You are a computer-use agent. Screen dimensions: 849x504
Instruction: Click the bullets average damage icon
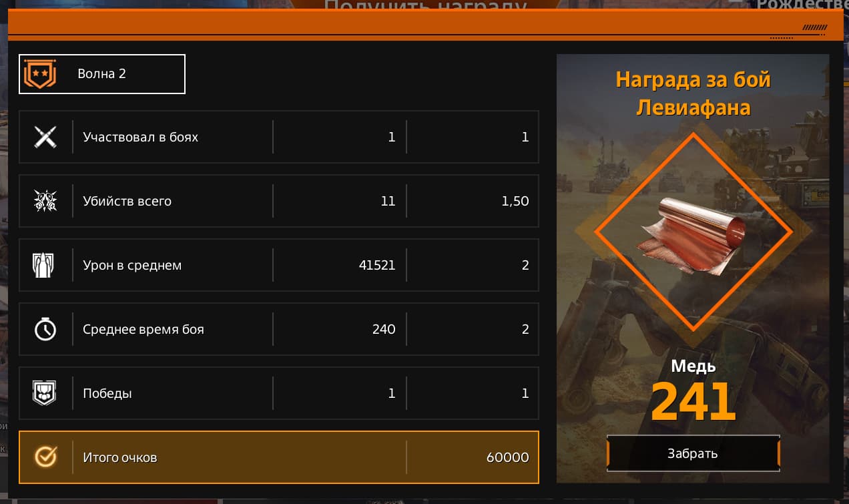[45, 266]
